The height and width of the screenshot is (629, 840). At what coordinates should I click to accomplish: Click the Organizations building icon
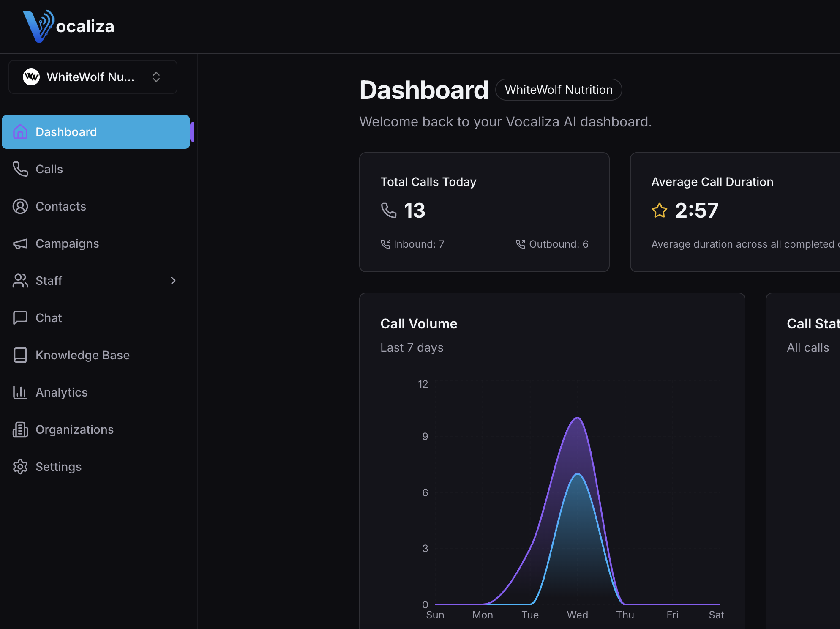click(x=20, y=429)
